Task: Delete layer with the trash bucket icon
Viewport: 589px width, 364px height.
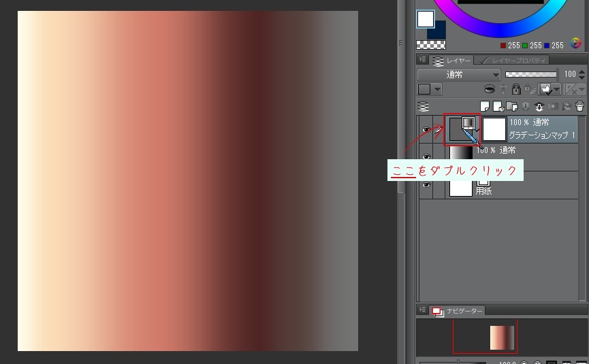Action: (579, 107)
